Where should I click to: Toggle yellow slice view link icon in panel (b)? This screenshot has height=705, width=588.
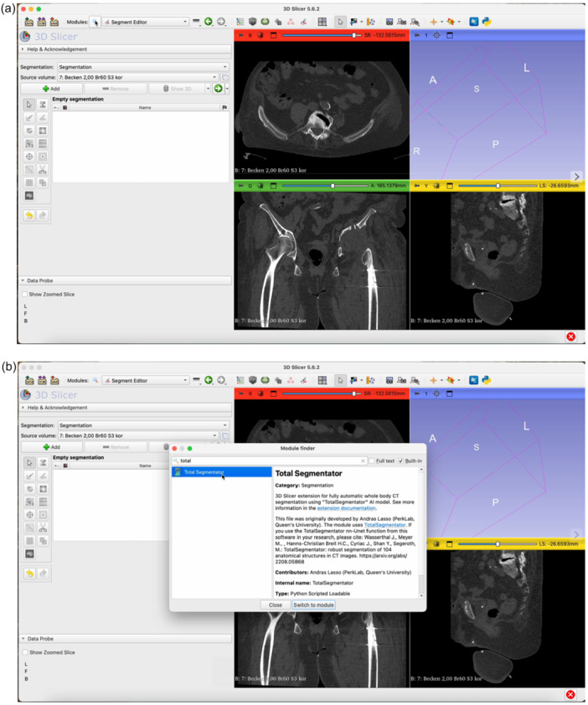436,544
